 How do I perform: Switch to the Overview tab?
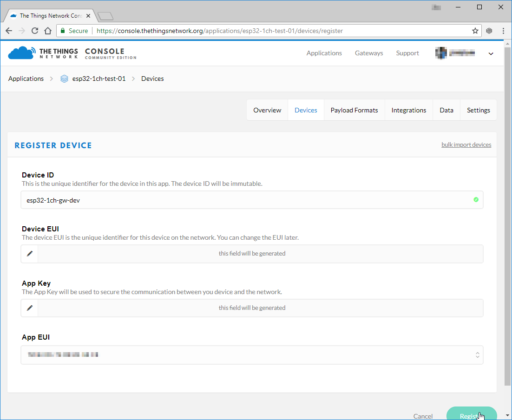coord(267,110)
